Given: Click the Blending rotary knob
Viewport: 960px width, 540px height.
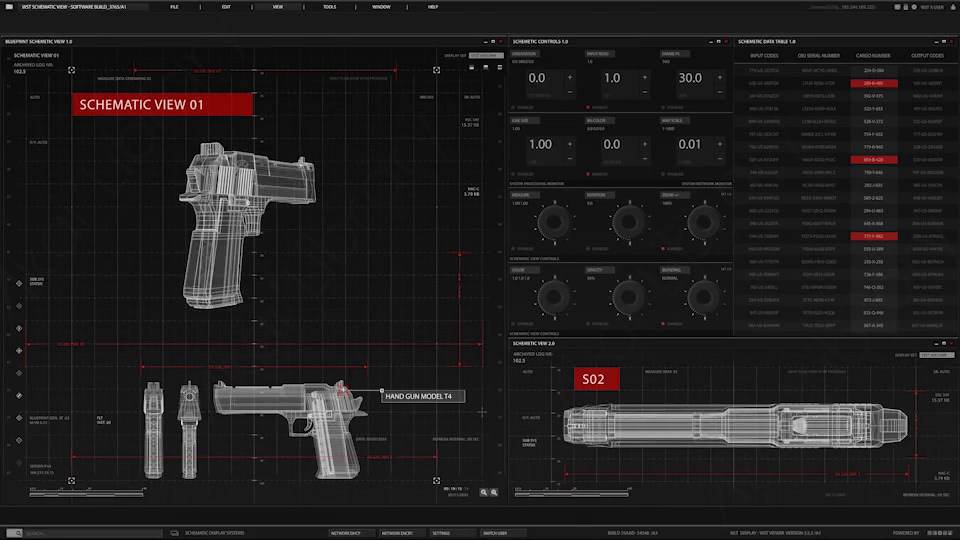Looking at the screenshot, I should pyautogui.click(x=704, y=298).
